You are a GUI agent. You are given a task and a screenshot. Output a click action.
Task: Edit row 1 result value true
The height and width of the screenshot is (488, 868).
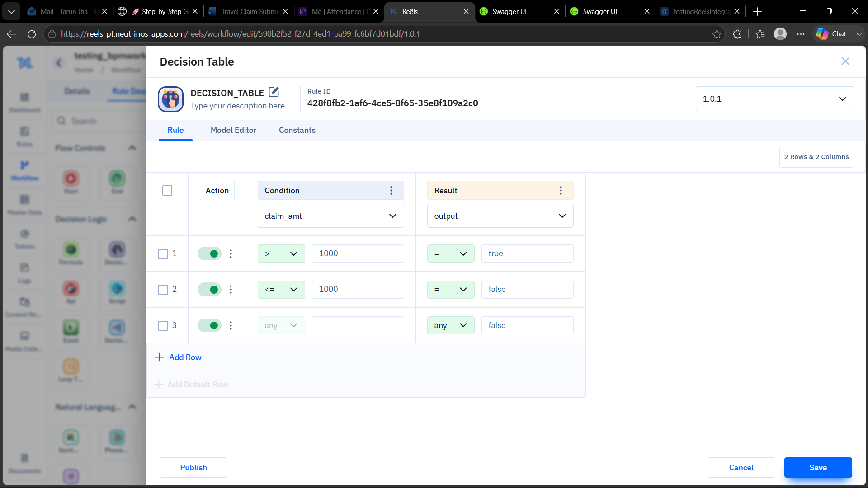pos(527,253)
